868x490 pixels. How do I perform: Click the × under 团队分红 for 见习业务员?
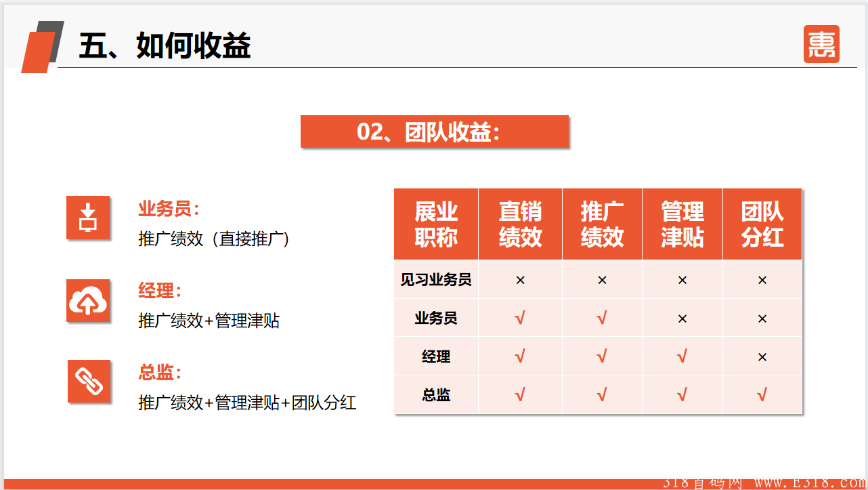[x=762, y=280]
